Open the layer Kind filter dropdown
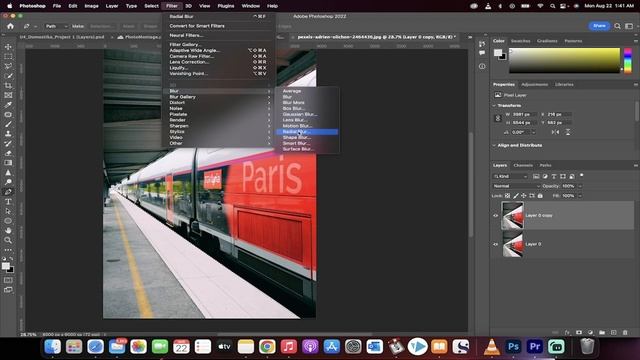 pos(510,176)
